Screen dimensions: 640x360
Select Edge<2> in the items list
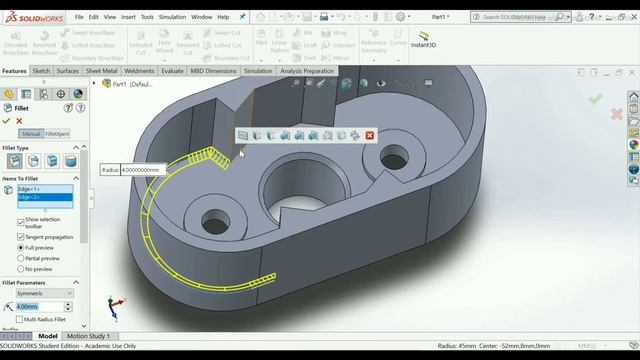point(45,197)
